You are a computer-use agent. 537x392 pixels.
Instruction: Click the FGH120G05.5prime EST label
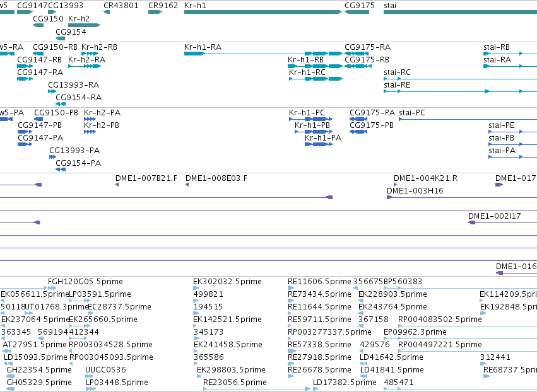pos(85,282)
